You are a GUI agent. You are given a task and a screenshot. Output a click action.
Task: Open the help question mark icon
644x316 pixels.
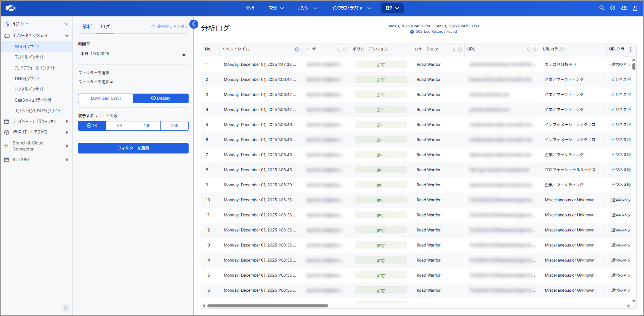click(612, 8)
